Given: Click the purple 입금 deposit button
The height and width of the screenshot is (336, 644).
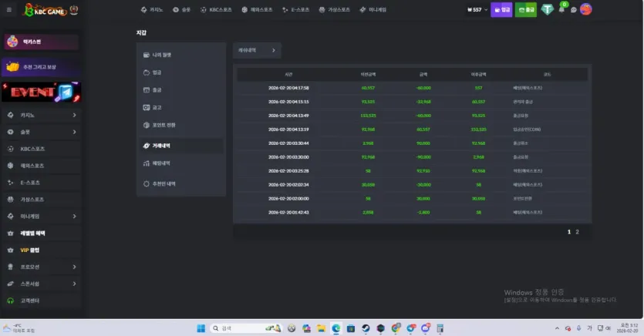Looking at the screenshot, I should coord(501,9).
